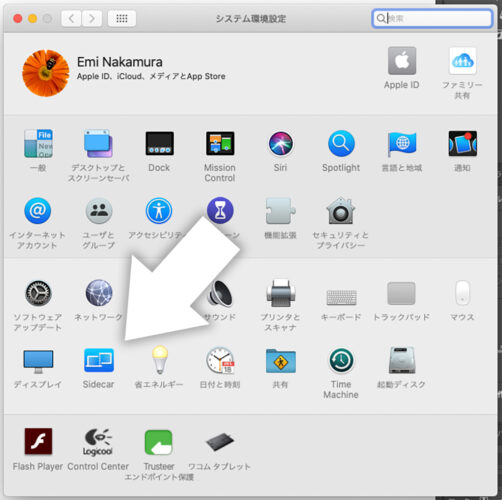Open the マウス (Mouse) pane
The height and width of the screenshot is (500, 502).
point(462,293)
